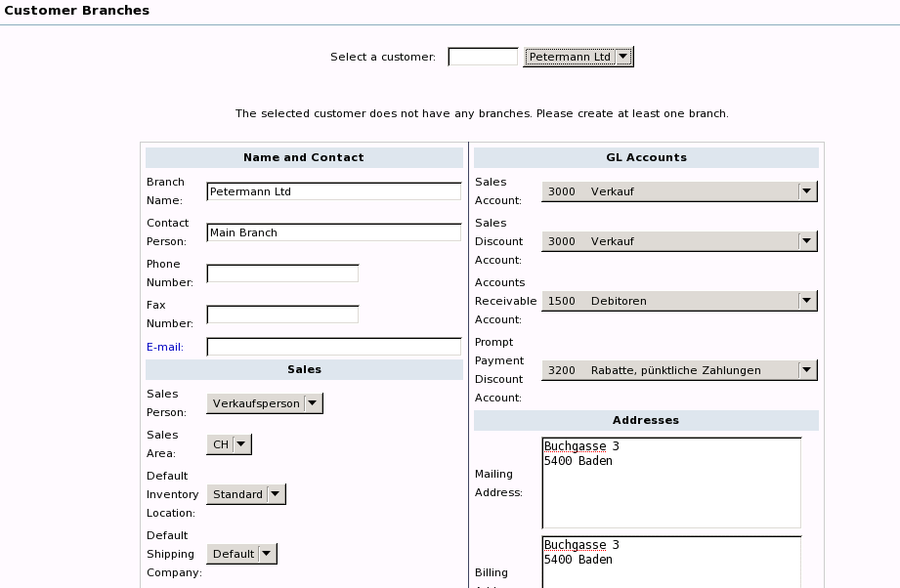Focus the Phone Number field
900x588 pixels.
pyautogui.click(x=282, y=273)
